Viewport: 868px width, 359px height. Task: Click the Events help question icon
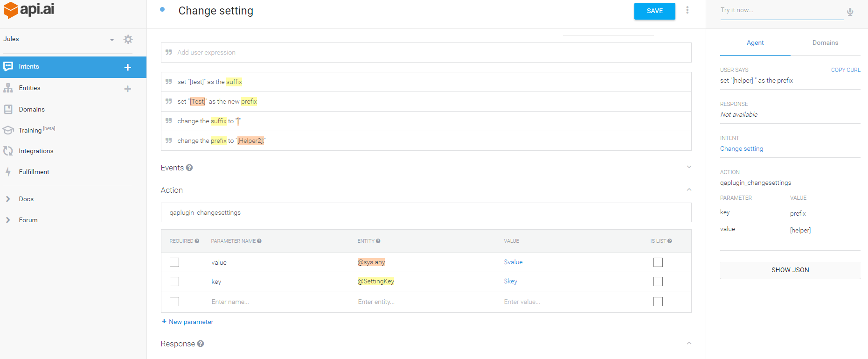coord(189,168)
